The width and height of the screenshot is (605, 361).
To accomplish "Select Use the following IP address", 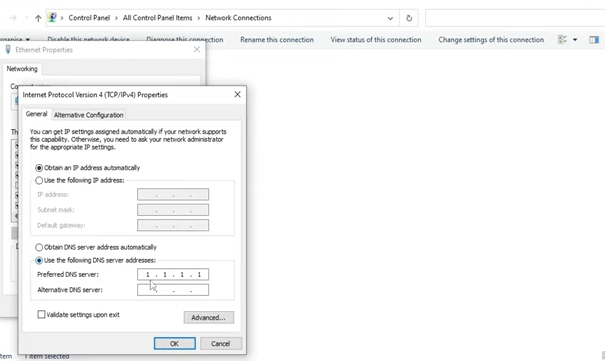I will click(x=80, y=180).
